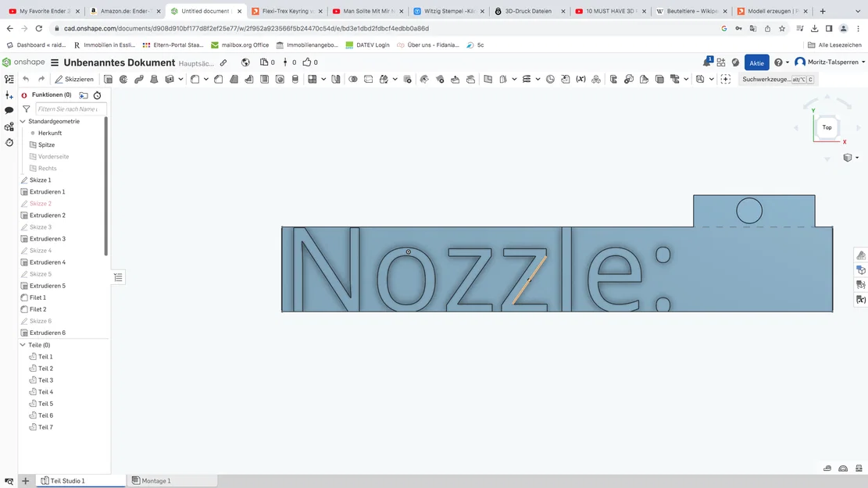Switch to the Amazon.de Ender browser tab
Viewport: 868px width, 488px height.
[124, 11]
